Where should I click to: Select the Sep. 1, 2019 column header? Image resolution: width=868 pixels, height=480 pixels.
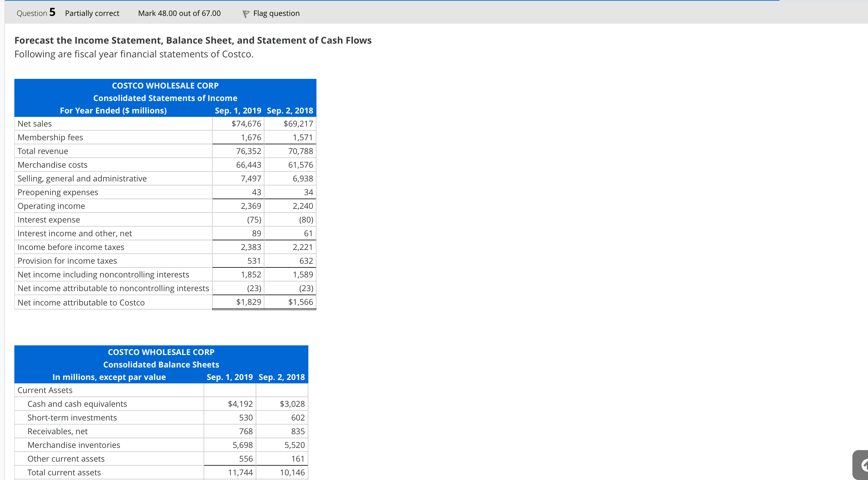click(238, 110)
